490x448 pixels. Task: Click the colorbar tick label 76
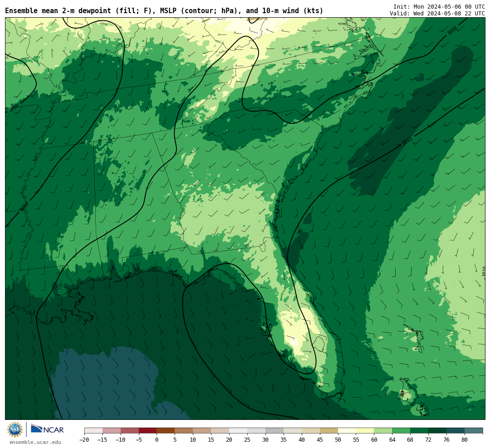(447, 439)
